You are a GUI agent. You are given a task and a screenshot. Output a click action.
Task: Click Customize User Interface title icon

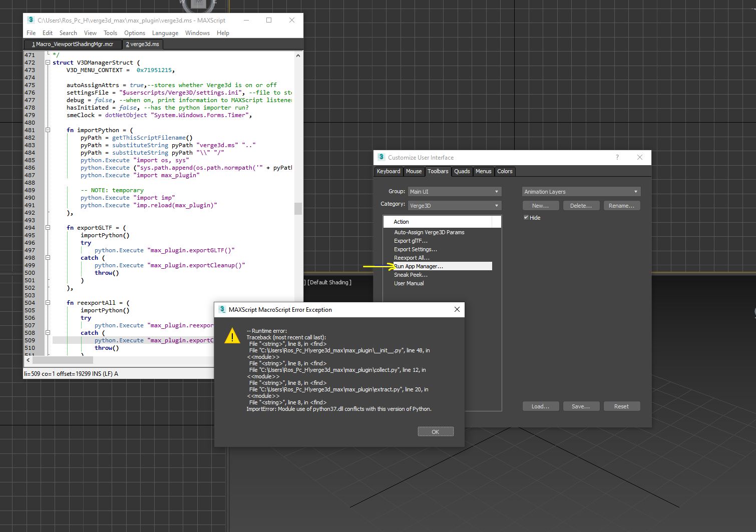click(381, 157)
